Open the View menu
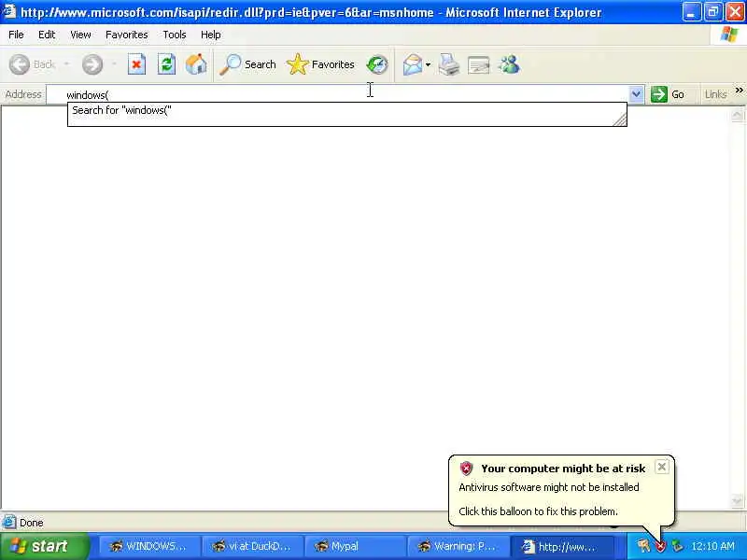The width and height of the screenshot is (747, 560). coord(80,35)
